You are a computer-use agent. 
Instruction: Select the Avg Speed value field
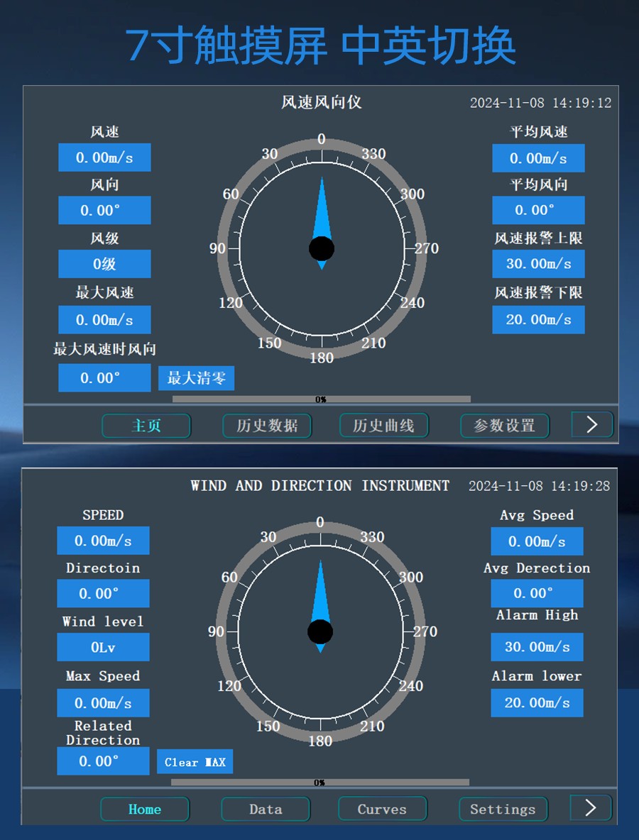(x=537, y=541)
